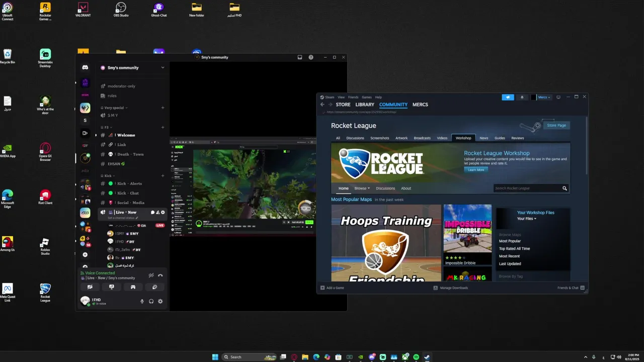The width and height of the screenshot is (644, 362).
Task: Open Streamlabs Desktop shortcut icon
Action: point(45,58)
